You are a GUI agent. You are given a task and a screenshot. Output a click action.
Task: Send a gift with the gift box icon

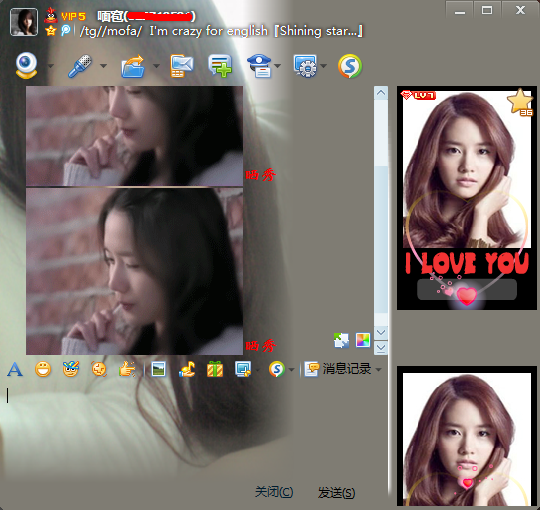click(215, 370)
